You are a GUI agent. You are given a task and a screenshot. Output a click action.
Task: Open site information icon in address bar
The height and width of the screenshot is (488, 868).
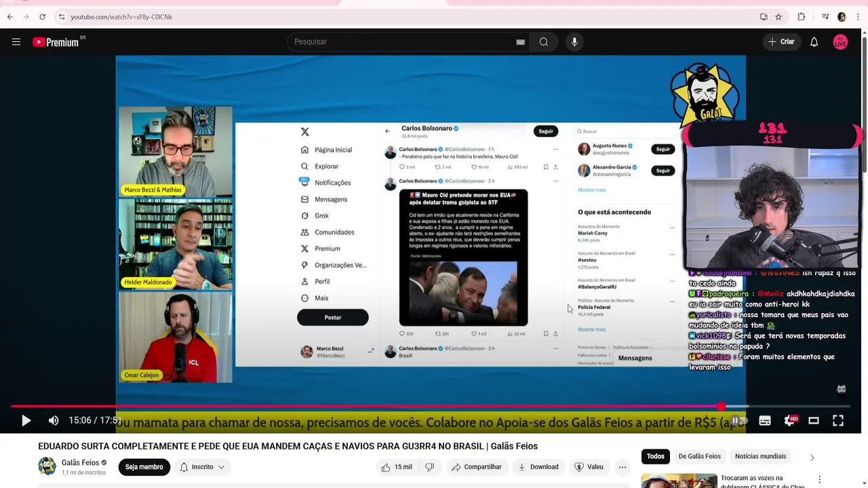62,17
